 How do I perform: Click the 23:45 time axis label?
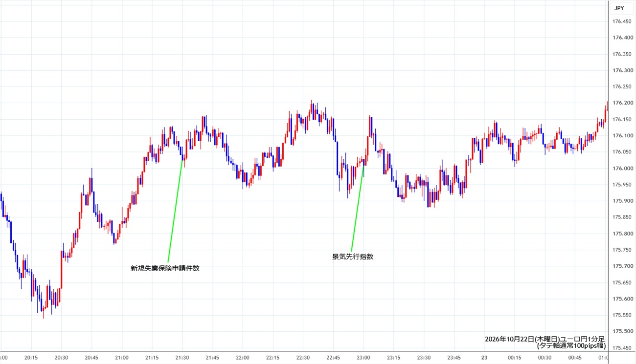[454, 358]
